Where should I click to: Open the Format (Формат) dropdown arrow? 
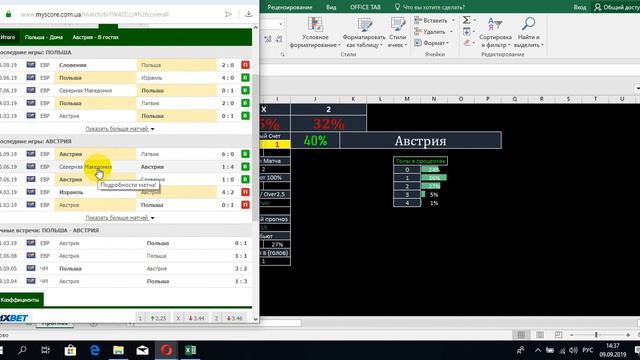[x=448, y=43]
